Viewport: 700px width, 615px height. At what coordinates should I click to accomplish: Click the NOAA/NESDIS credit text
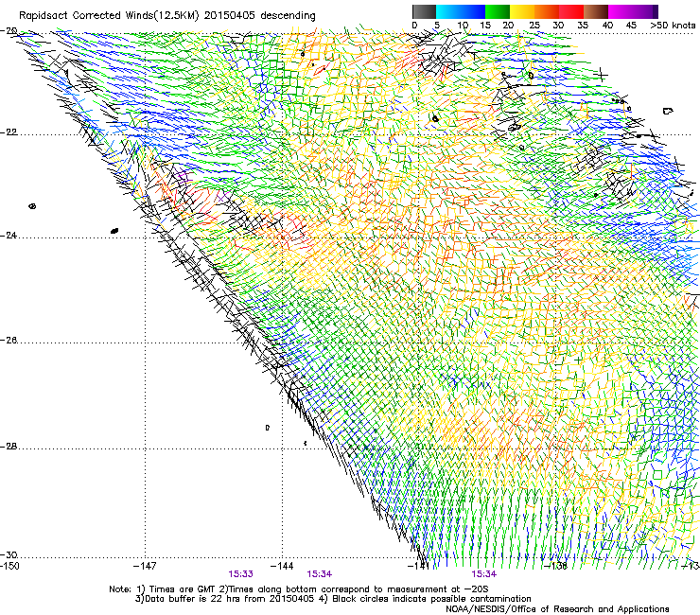pyautogui.click(x=557, y=609)
